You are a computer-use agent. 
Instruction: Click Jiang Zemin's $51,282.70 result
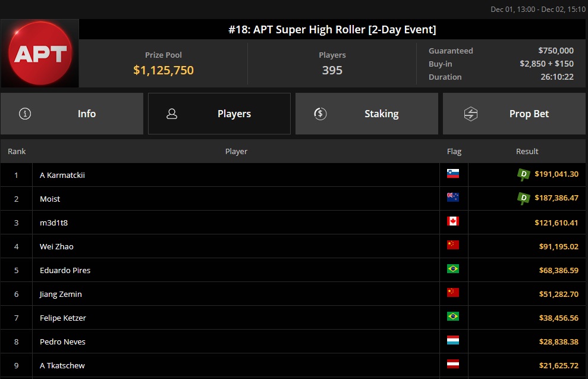click(556, 294)
